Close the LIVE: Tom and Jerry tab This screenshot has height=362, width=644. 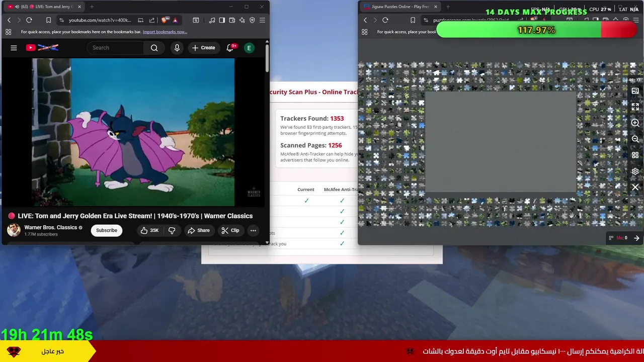tap(79, 7)
